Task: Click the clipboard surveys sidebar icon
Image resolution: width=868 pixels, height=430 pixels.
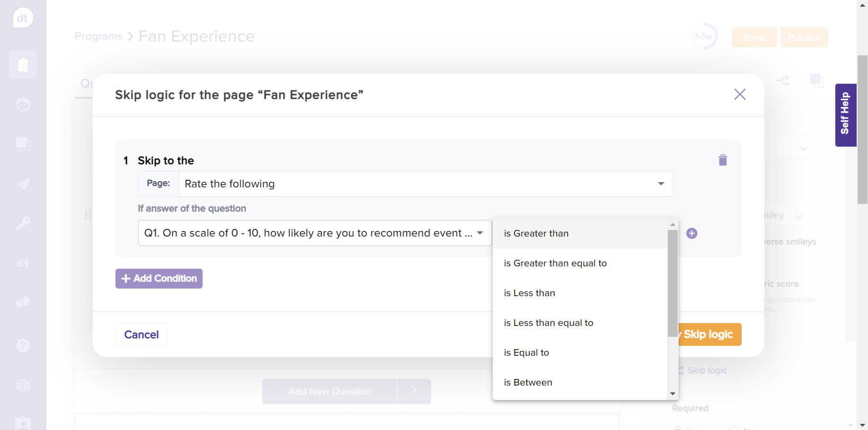Action: 23,64
